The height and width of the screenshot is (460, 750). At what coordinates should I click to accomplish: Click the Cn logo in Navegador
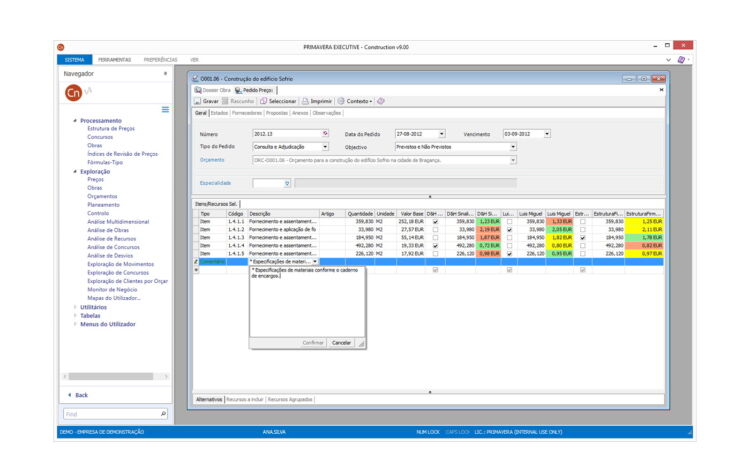(73, 92)
